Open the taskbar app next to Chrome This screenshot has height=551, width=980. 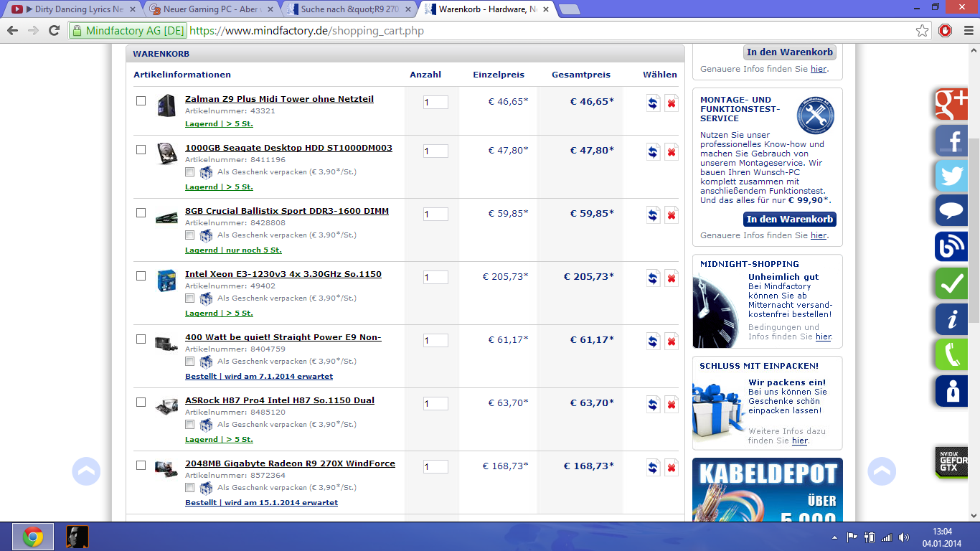tap(77, 537)
